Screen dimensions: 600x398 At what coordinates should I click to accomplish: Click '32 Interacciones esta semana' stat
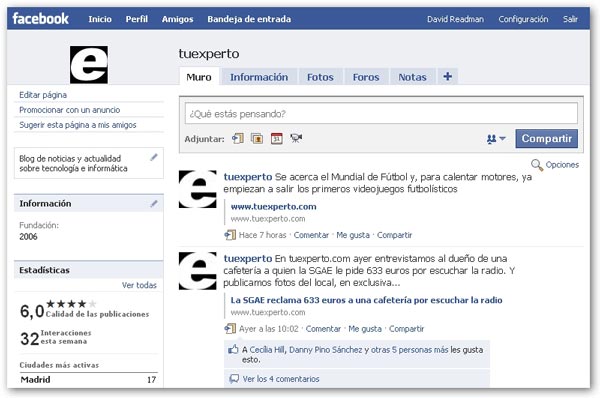coord(56,338)
